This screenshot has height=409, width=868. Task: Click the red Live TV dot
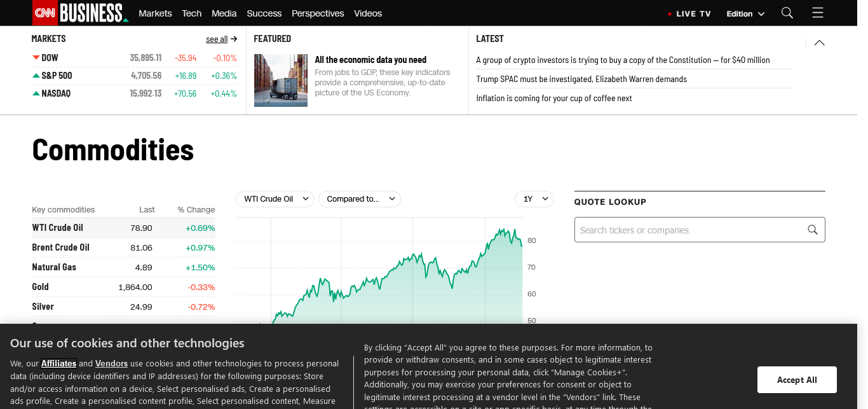pos(670,14)
